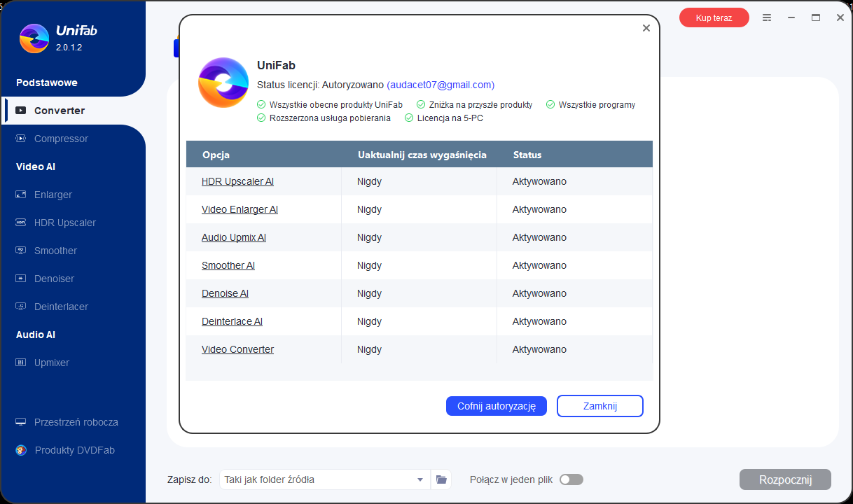Click the DVDFab products icon
Screen dimensions: 853x504
coord(21,450)
